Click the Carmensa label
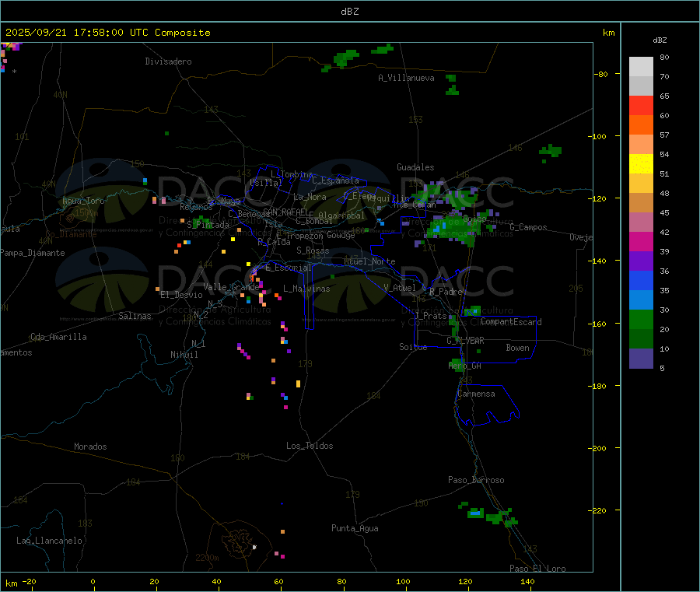Screen dimensions: 700x592 click(476, 394)
